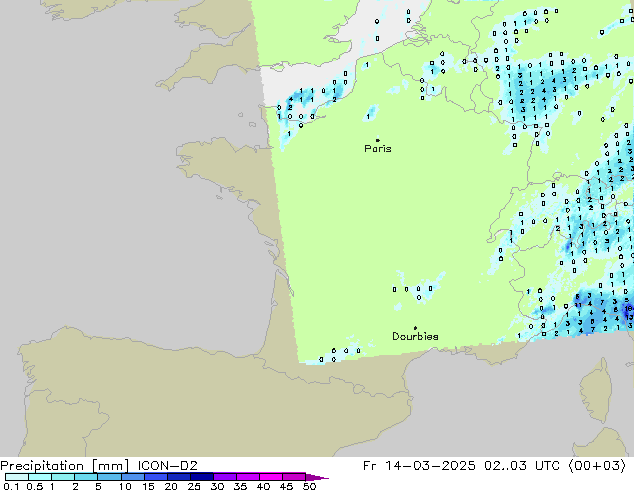Click the '0.5' legend value
The image size is (634, 490).
tap(35, 486)
